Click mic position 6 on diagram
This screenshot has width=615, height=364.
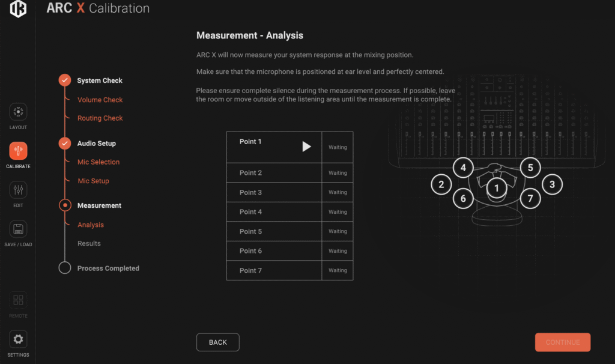463,198
